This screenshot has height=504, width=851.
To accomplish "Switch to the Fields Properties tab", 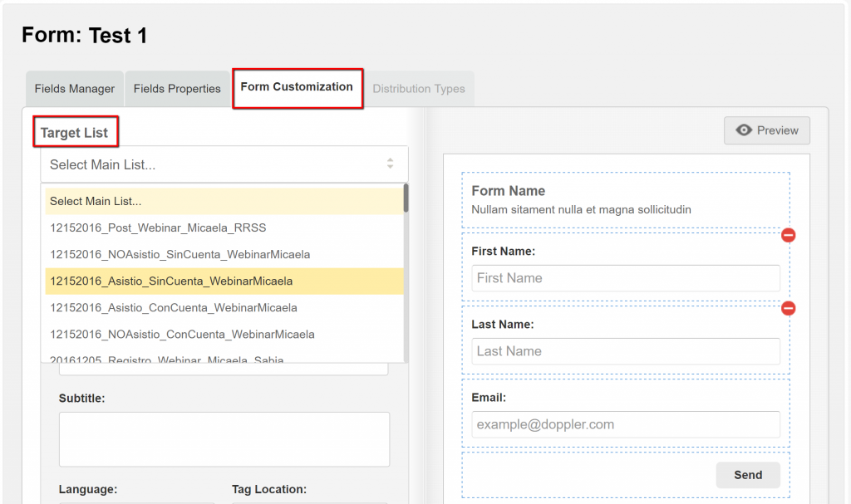I will pyautogui.click(x=177, y=89).
